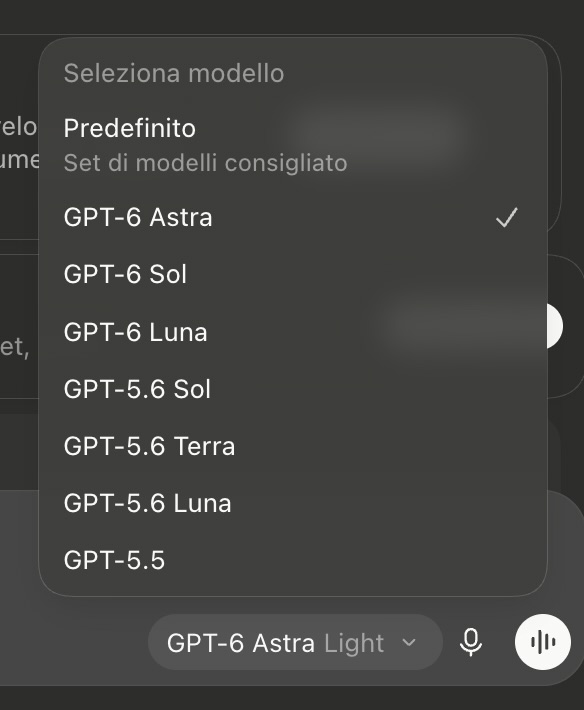The image size is (584, 710).
Task: Dismiss the menu by clicking the dark area above it
Action: [292, 16]
